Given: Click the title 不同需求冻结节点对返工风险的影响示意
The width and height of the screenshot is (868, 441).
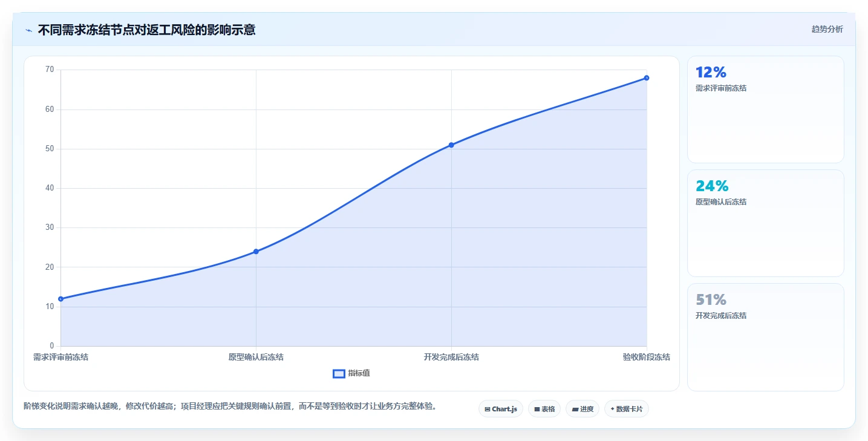Looking at the screenshot, I should tap(146, 30).
